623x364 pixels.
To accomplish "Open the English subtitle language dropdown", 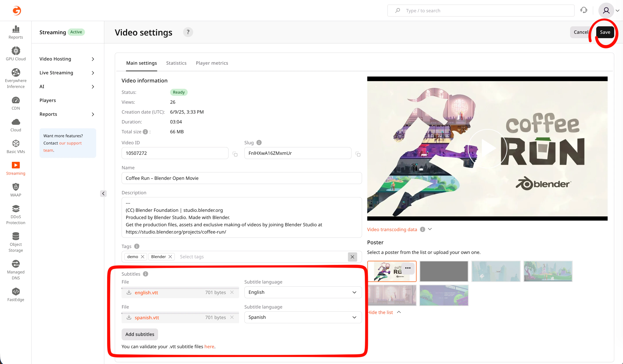I will click(x=303, y=292).
